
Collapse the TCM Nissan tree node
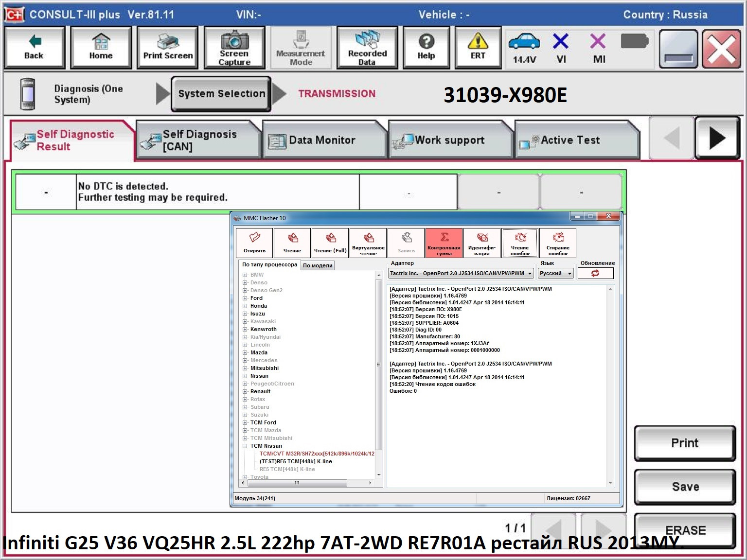tap(245, 446)
